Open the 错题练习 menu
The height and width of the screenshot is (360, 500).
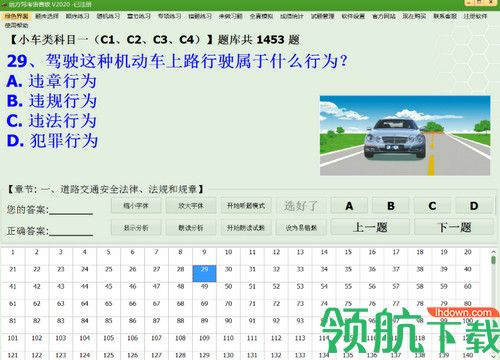(200, 16)
